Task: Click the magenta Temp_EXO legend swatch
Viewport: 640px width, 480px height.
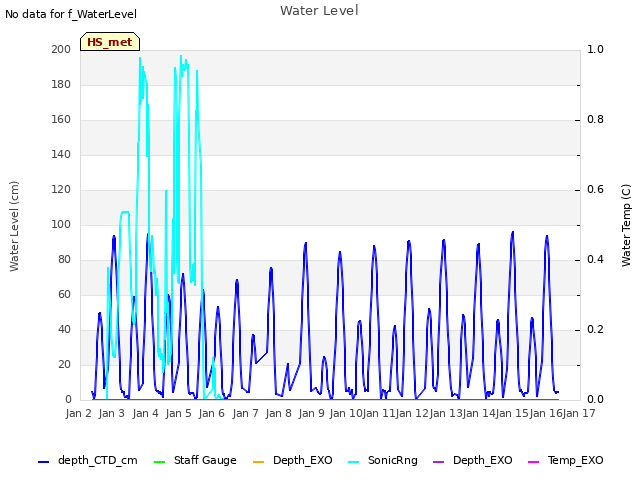Action: click(533, 462)
